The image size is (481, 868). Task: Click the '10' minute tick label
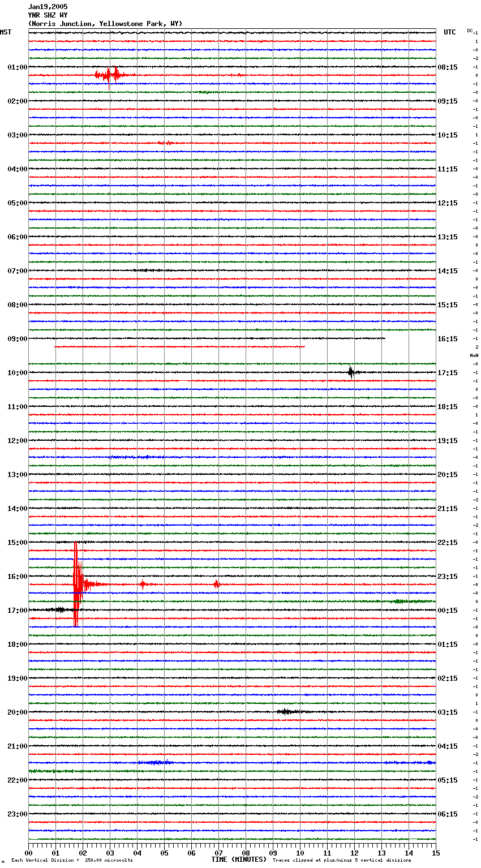click(x=300, y=853)
